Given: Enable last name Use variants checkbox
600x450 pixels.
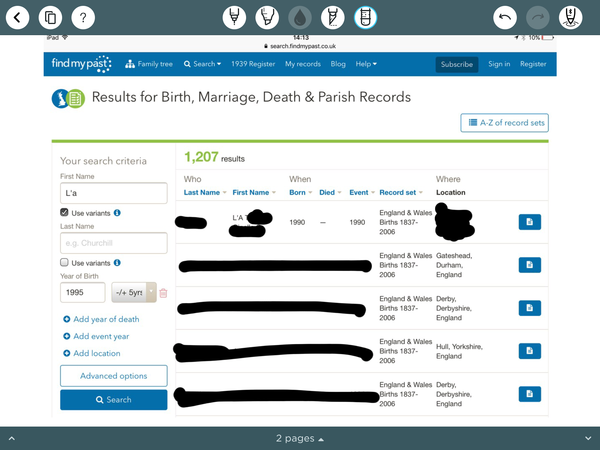Looking at the screenshot, I should 65,262.
